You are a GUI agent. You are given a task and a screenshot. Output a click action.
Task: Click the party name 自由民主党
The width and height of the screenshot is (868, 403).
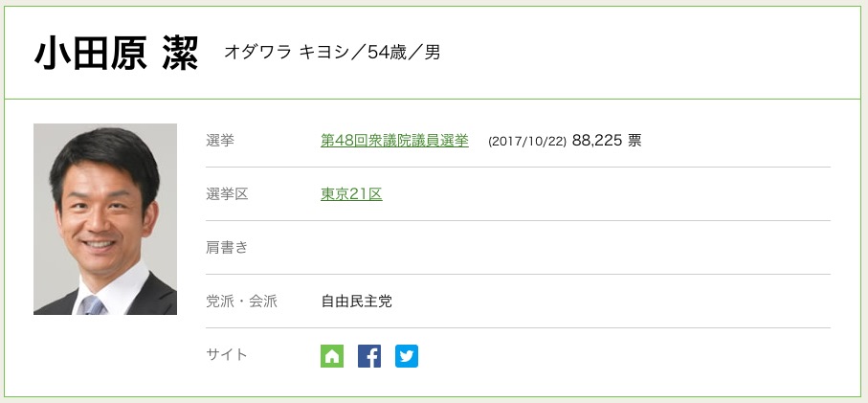(x=356, y=302)
